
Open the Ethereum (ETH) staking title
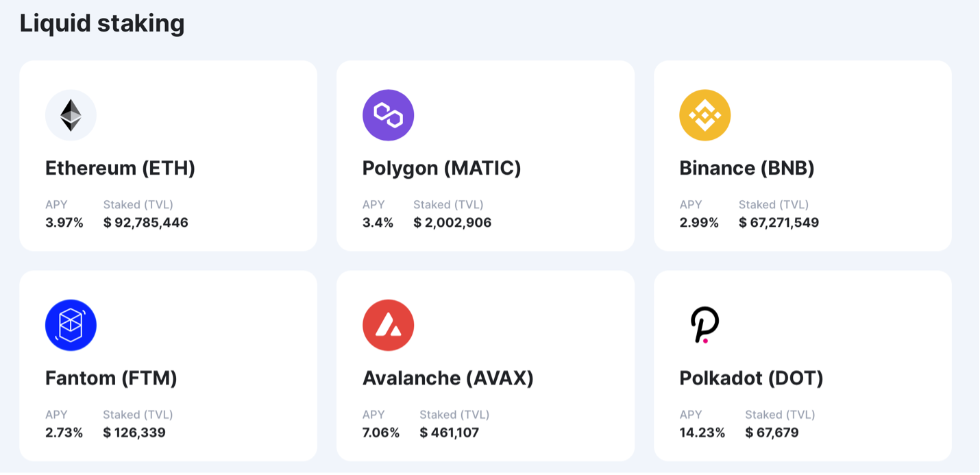pyautogui.click(x=120, y=168)
